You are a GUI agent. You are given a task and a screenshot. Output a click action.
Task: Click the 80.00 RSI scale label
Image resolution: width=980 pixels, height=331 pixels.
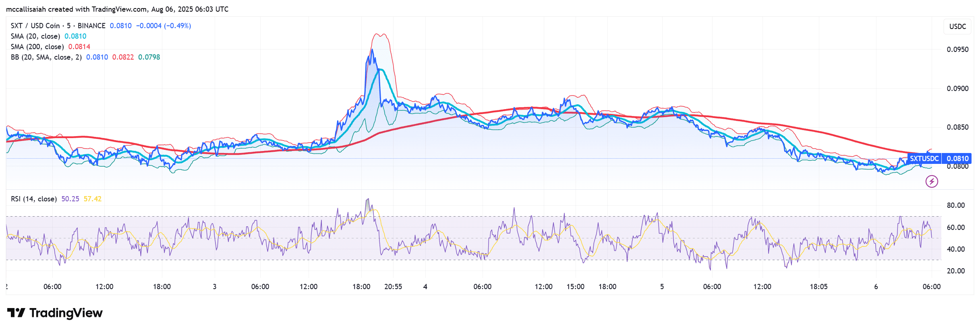(x=955, y=205)
